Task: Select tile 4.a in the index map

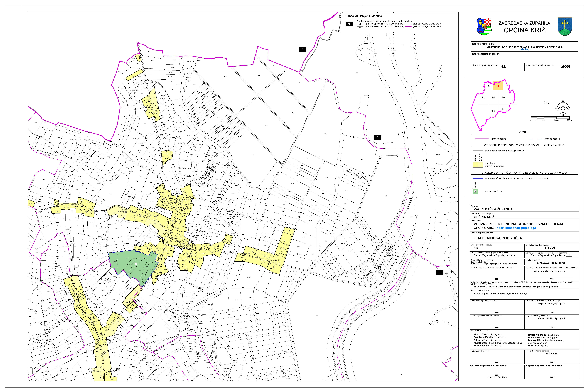Action: coord(488,86)
